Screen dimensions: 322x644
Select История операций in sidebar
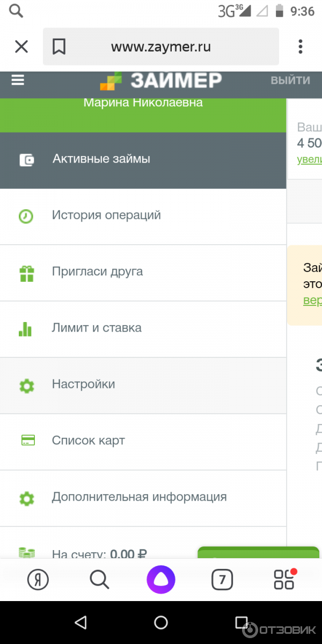pyautogui.click(x=106, y=215)
